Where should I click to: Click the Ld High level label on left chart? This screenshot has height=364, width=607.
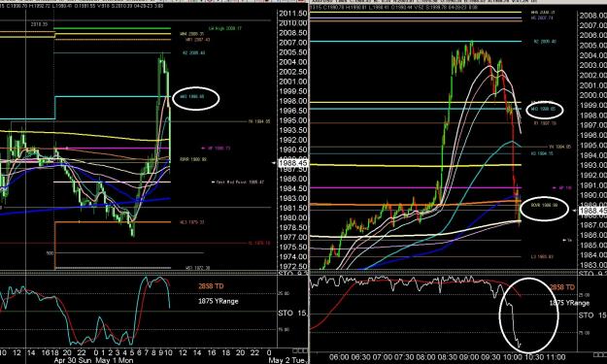point(225,28)
